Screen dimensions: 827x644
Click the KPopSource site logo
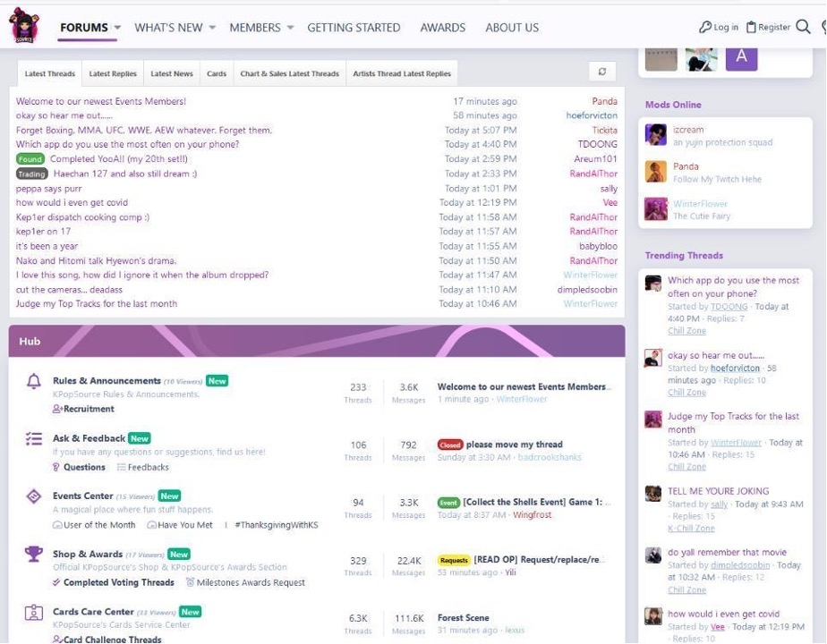point(24,25)
